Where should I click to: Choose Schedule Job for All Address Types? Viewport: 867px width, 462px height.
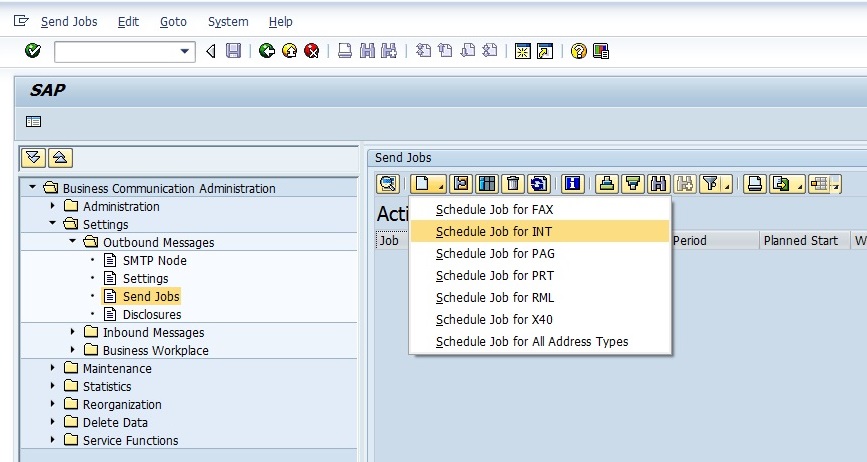540,342
